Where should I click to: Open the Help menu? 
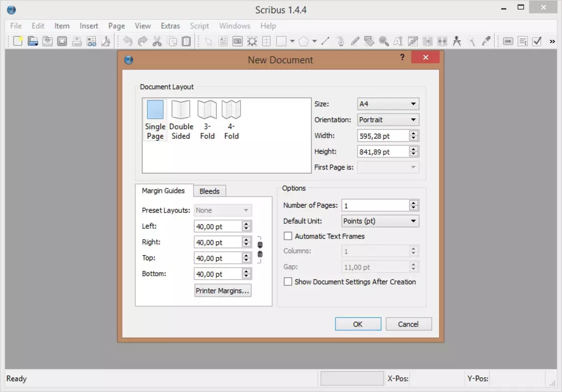point(268,26)
